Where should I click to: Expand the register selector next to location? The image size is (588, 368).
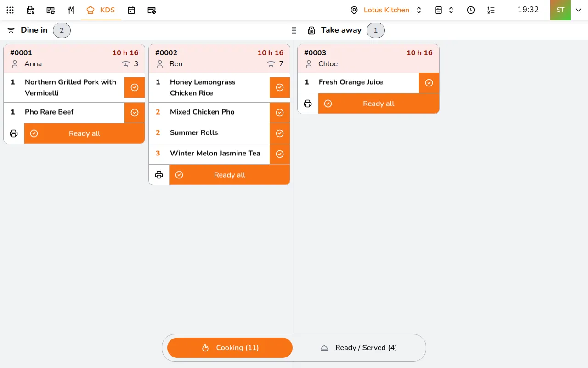coord(444,10)
